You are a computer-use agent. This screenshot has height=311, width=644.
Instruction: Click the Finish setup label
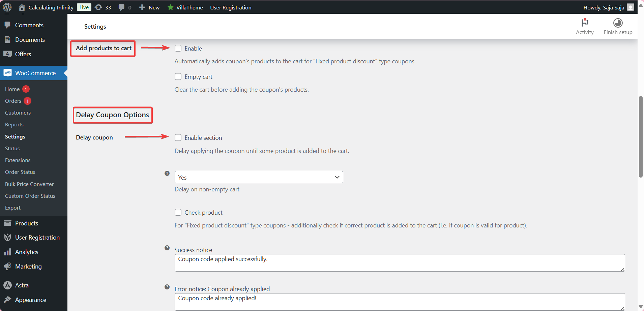618,32
